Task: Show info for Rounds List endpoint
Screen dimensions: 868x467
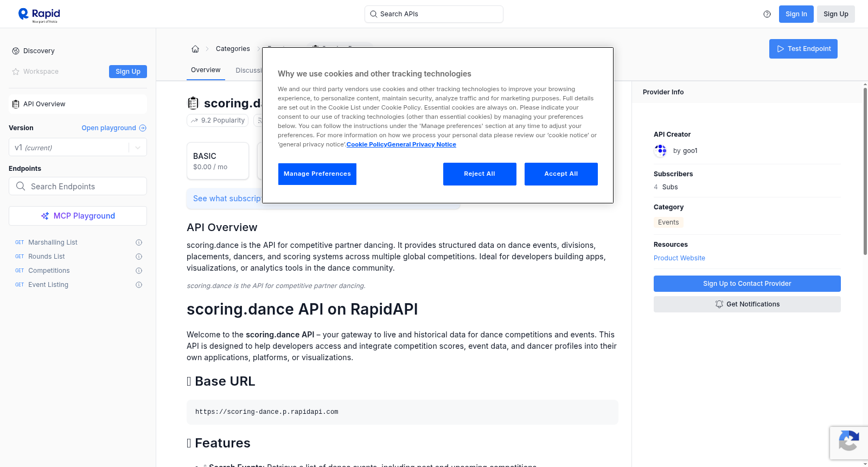Action: tap(139, 257)
